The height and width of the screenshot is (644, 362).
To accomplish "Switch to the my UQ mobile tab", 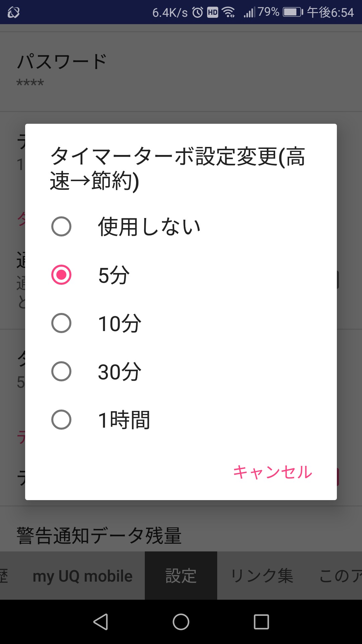I will pos(82,576).
